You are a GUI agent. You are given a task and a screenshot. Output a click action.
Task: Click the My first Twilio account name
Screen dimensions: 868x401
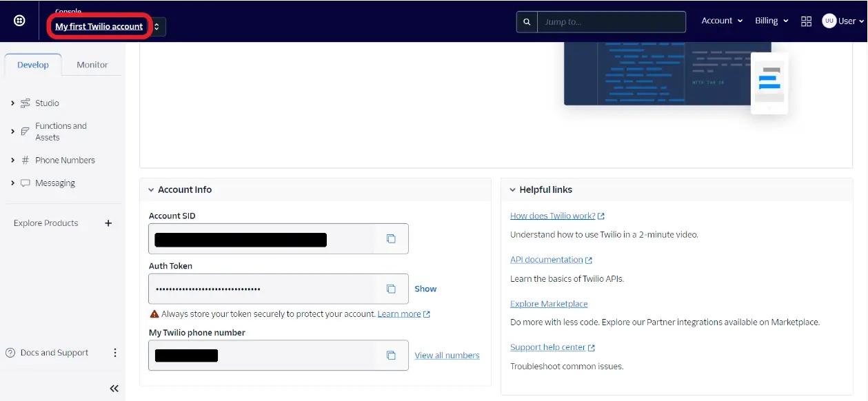[x=99, y=27]
